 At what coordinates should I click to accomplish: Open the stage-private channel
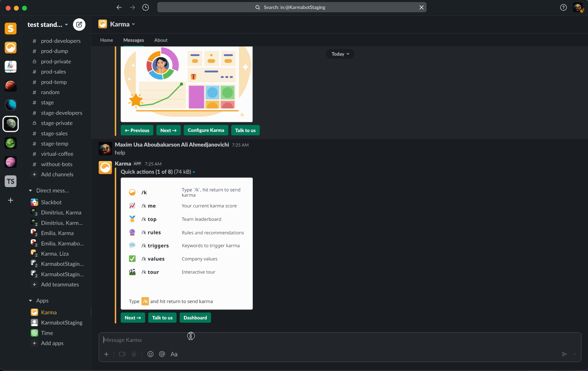click(56, 123)
